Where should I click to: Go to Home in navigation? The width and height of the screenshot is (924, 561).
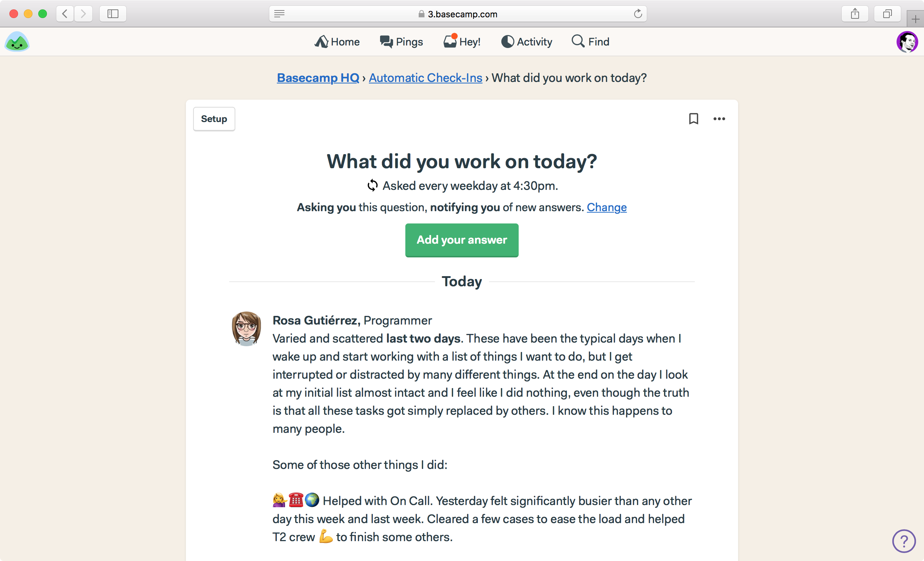pyautogui.click(x=337, y=42)
